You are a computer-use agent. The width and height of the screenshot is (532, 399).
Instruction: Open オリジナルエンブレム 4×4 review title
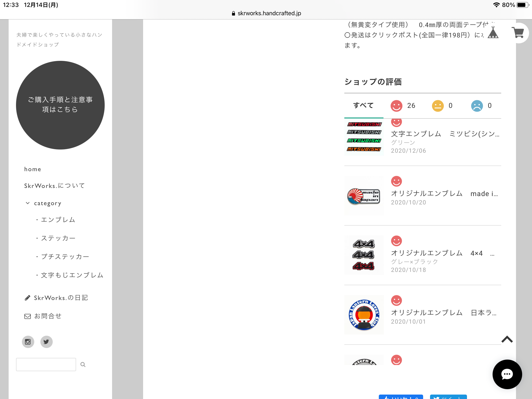tap(443, 253)
